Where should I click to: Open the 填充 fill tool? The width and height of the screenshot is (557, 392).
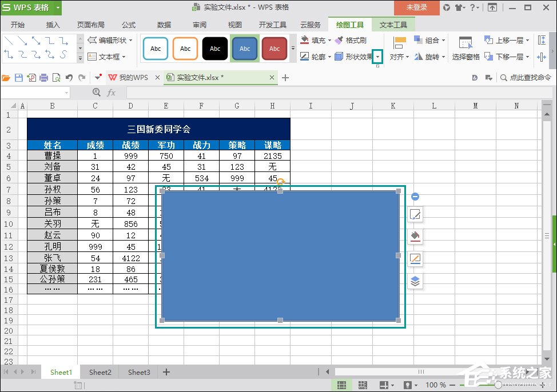315,39
